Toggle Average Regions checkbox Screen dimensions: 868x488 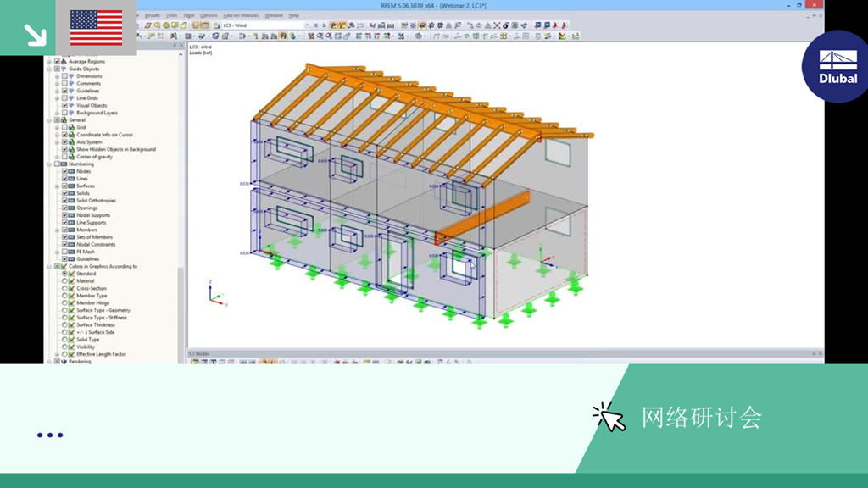tap(57, 61)
